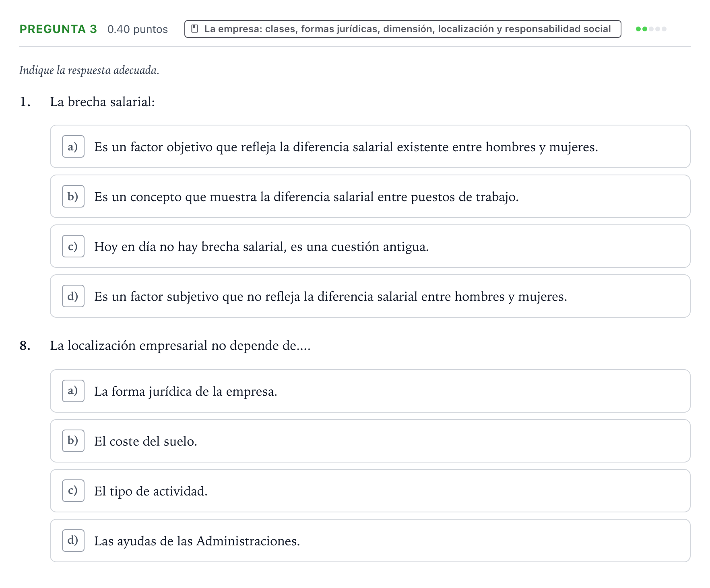Click the '0.40 puntos' score label
710x588 pixels.
[138, 29]
